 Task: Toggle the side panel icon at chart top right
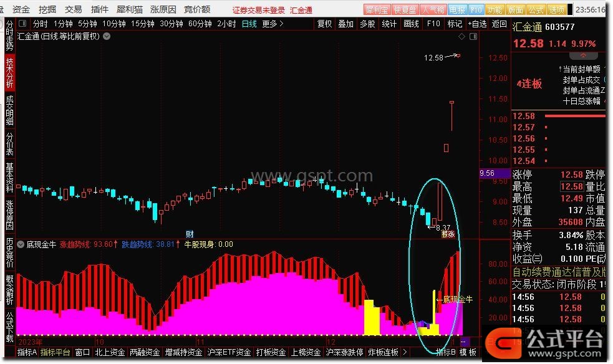(473, 36)
